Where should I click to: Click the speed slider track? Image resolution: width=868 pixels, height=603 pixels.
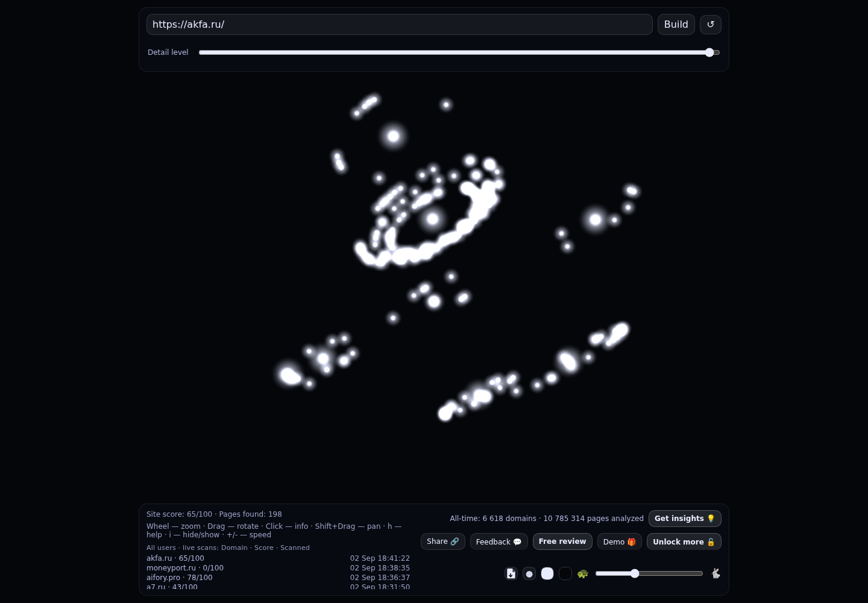pyautogui.click(x=649, y=573)
